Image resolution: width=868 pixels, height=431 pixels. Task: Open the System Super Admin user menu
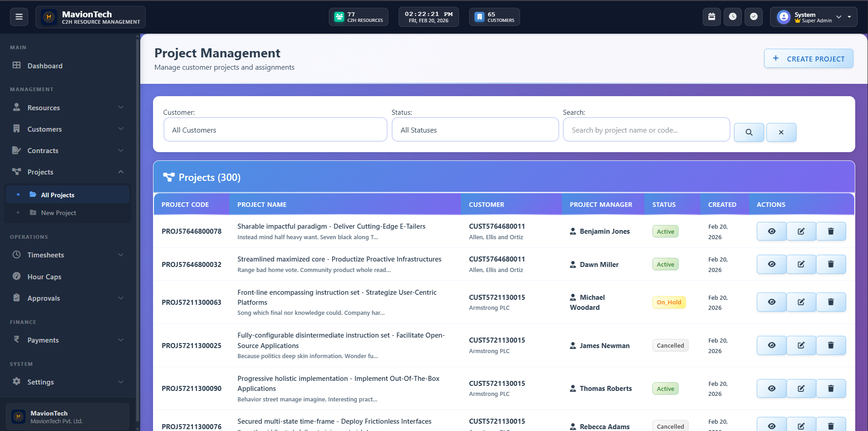[x=813, y=17]
